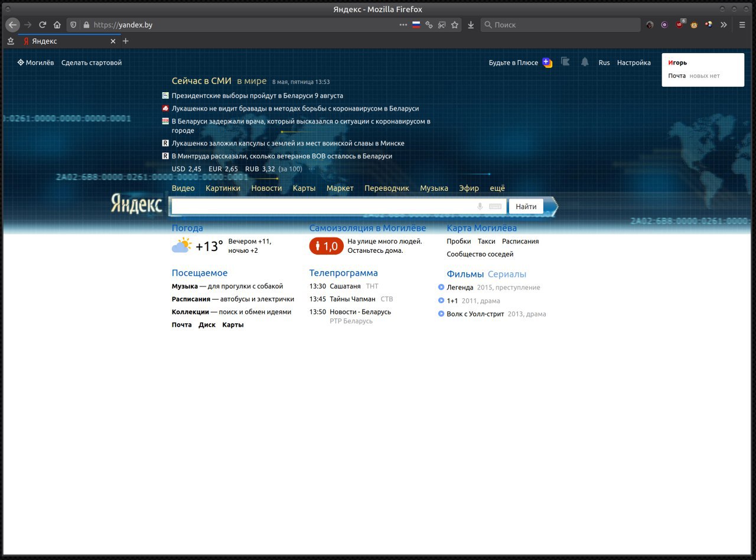
Task: Click the star-tray icon left of tabs
Action: [x=10, y=41]
